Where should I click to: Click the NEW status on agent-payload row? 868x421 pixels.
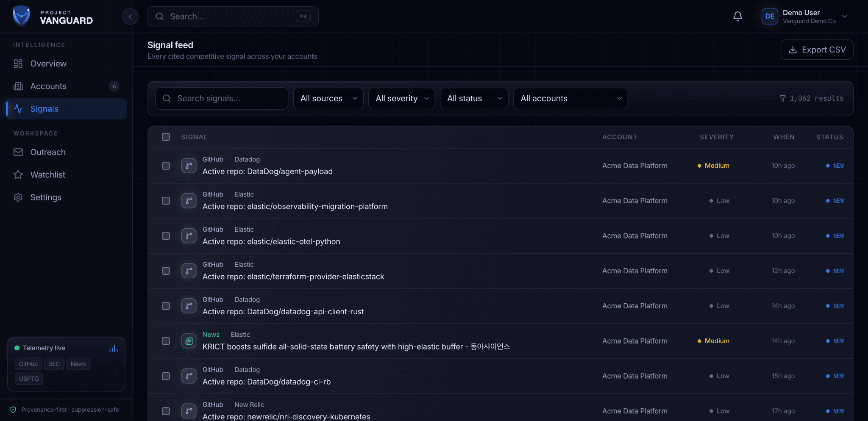click(x=835, y=166)
